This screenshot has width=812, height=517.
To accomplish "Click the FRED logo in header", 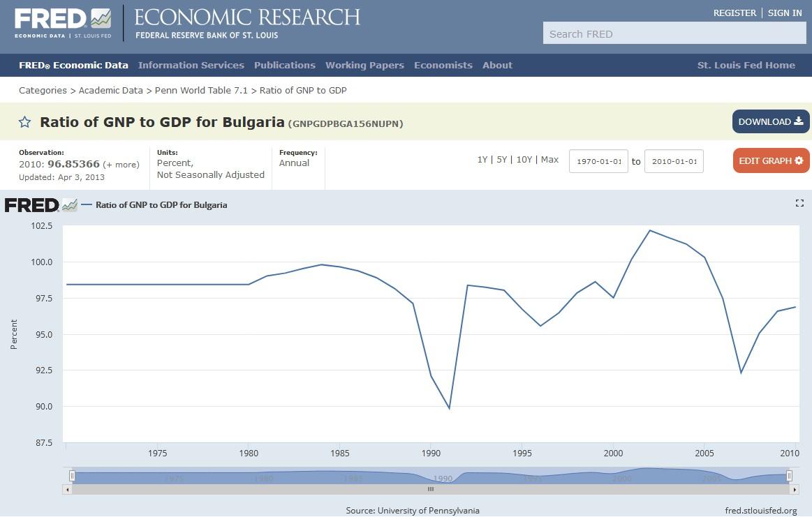I will (63, 22).
